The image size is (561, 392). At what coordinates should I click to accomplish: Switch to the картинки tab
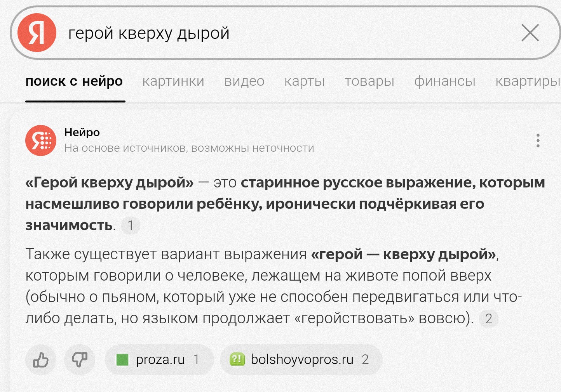coord(173,81)
